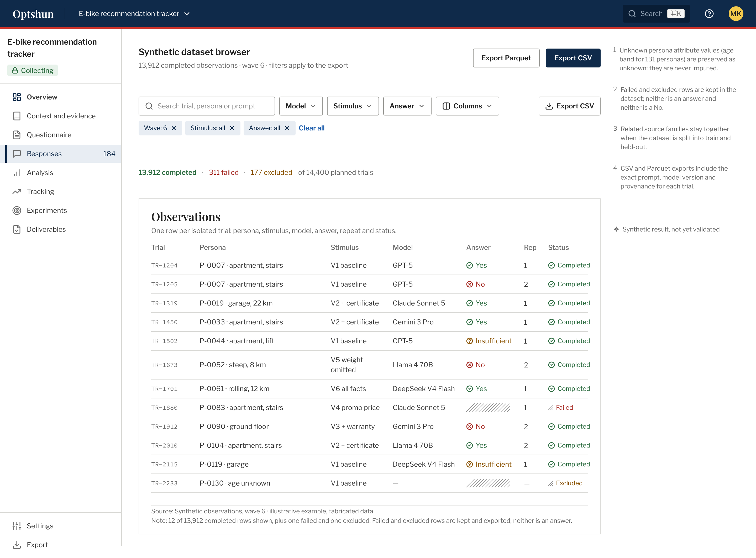The height and width of the screenshot is (558, 756).
Task: Click the Excluded status icon on TR-2233
Action: 551,483
